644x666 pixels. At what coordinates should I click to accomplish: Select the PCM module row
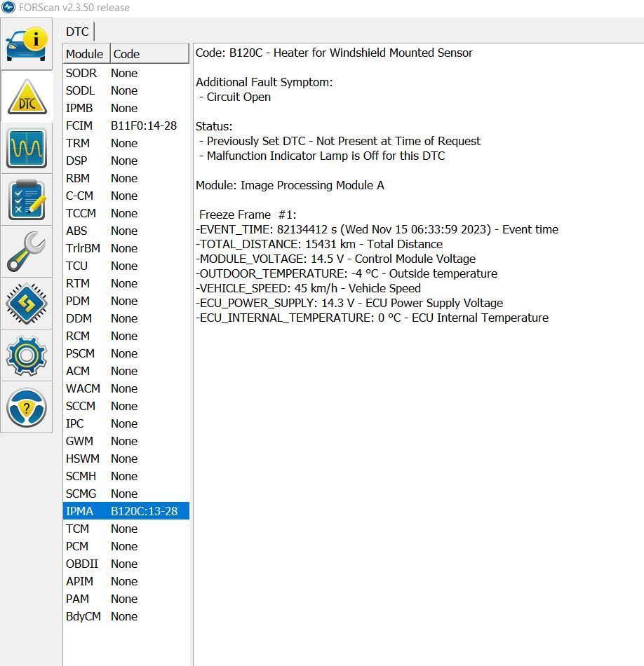[126, 546]
